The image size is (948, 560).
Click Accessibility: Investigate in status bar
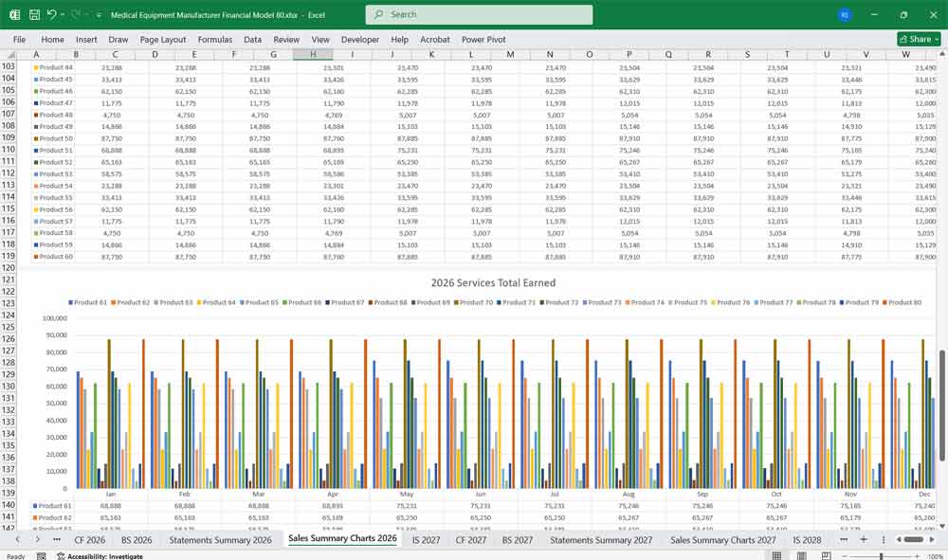[98, 556]
